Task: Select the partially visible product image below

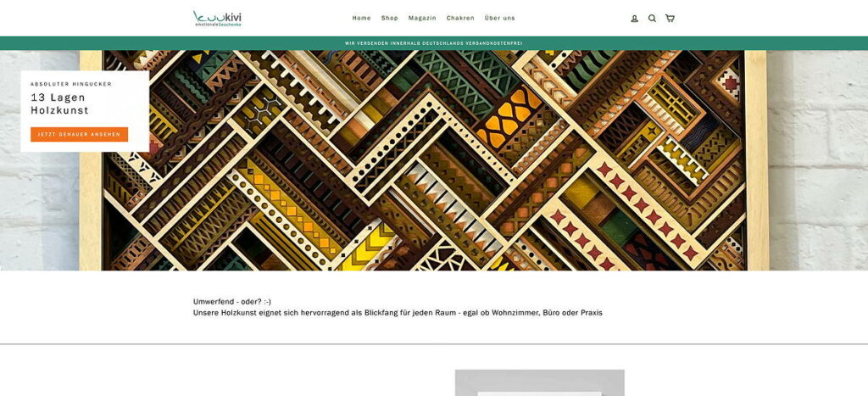Action: [540, 382]
